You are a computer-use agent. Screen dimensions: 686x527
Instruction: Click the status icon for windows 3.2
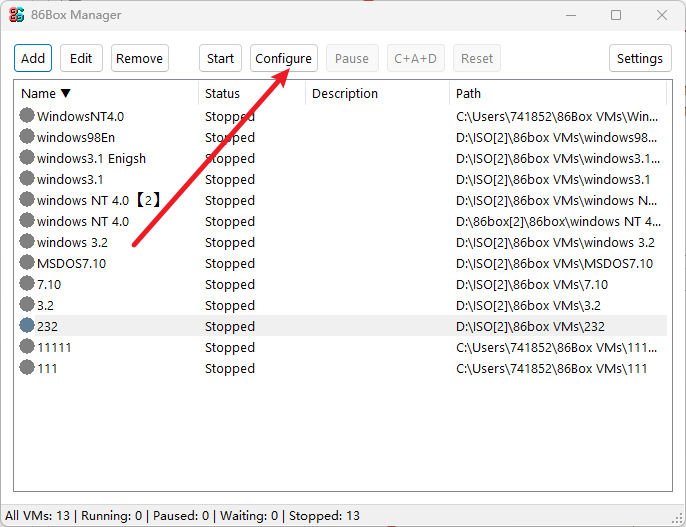(x=27, y=242)
